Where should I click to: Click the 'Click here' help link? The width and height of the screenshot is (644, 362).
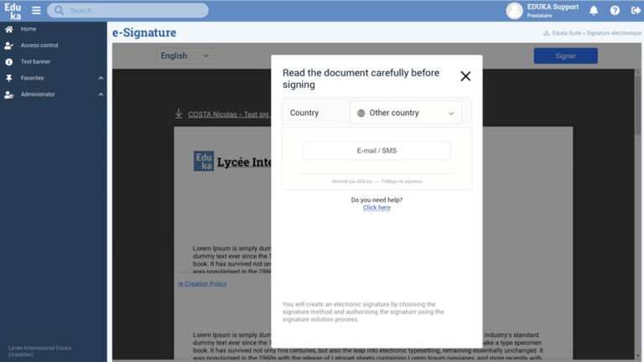point(377,208)
